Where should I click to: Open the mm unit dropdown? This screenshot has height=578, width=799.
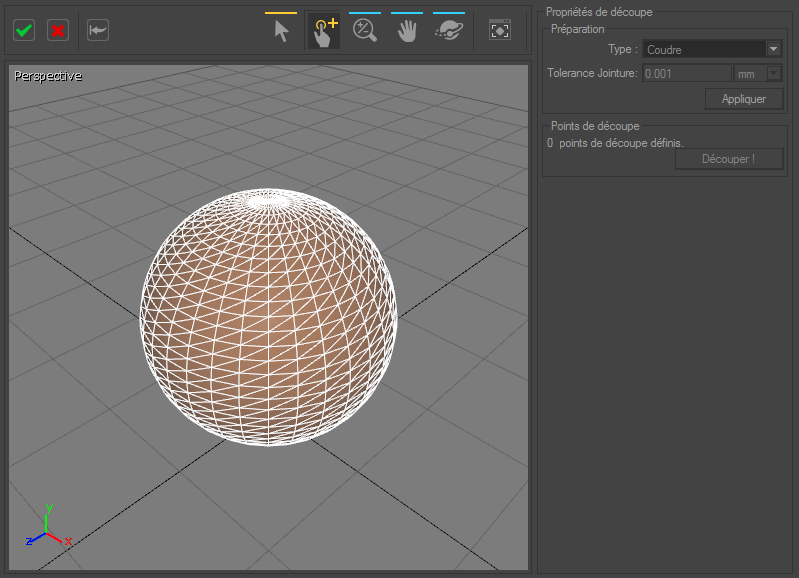757,74
